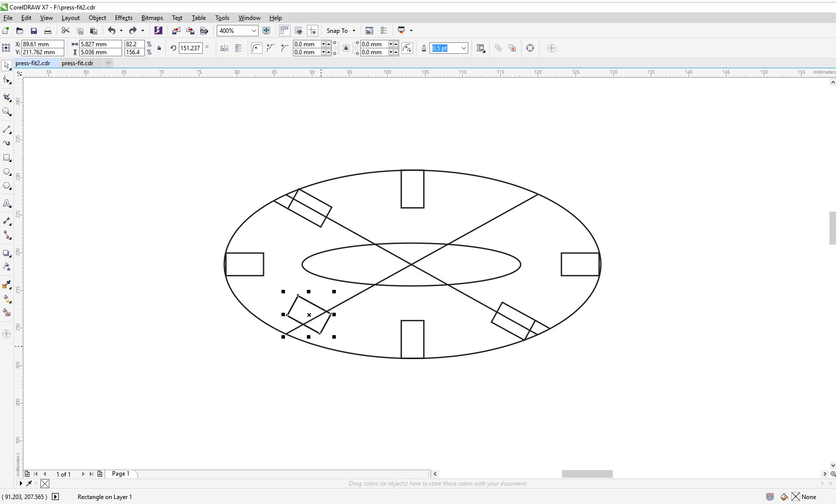Select the Connector tool
This screenshot has width=837, height=504.
7,235
